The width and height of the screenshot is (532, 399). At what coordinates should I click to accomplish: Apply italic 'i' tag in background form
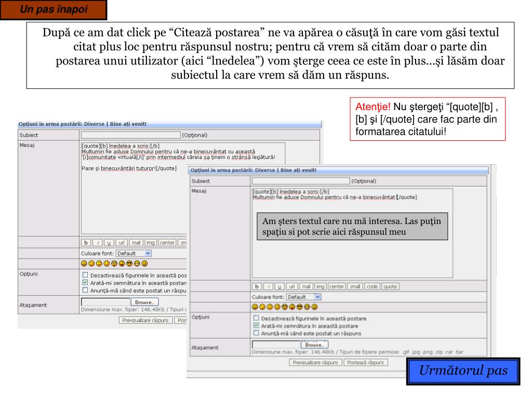(98, 243)
